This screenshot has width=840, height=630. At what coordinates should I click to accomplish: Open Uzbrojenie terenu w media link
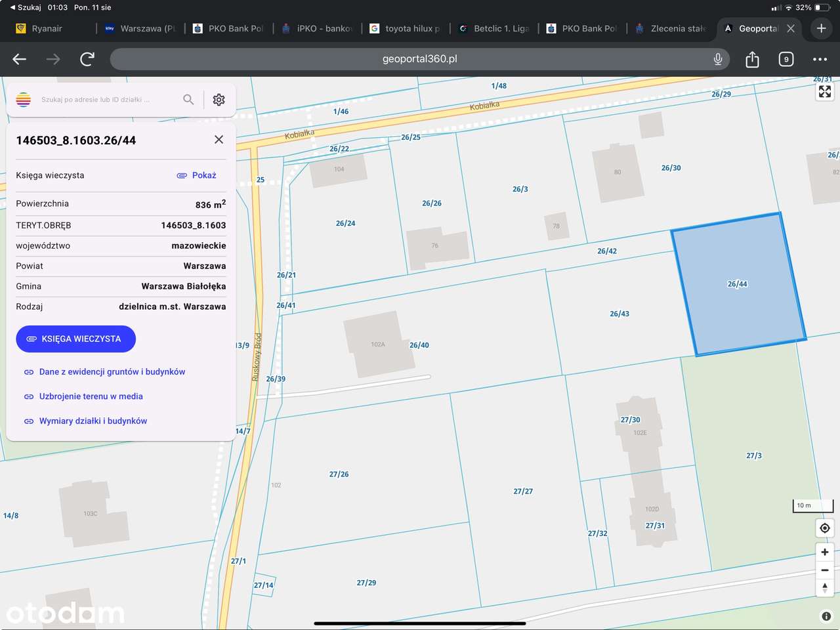91,396
